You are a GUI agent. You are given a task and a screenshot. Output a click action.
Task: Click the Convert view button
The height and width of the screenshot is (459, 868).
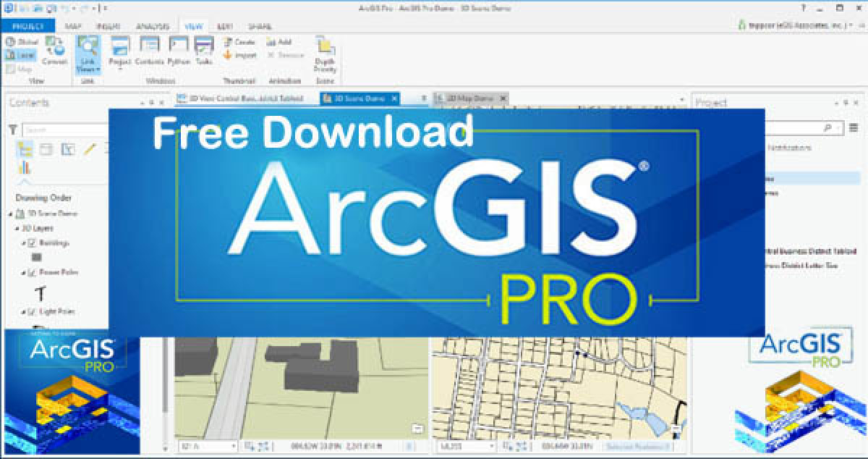coord(54,51)
